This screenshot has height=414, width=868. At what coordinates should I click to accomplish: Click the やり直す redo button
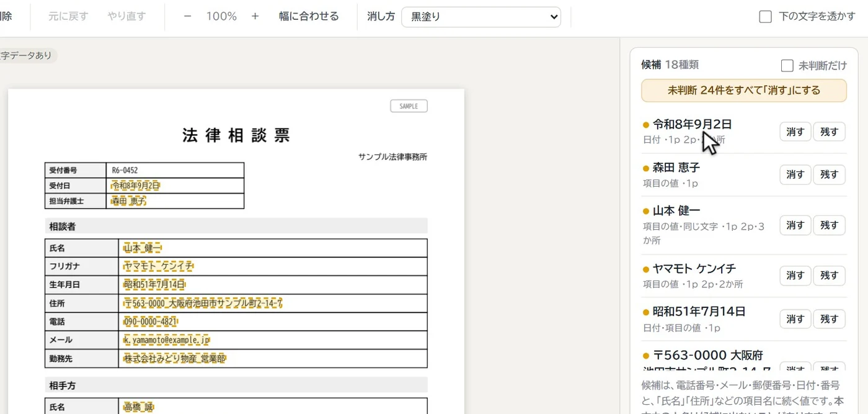(126, 17)
